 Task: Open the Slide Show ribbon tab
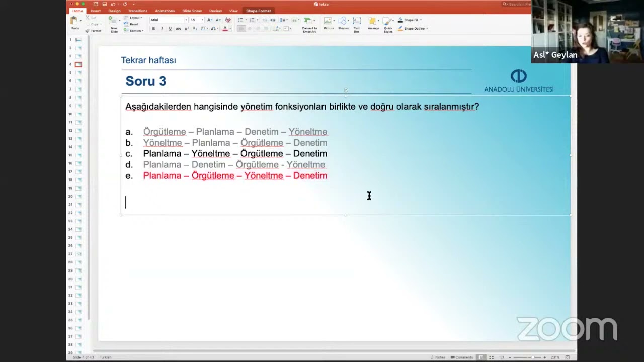(192, 11)
